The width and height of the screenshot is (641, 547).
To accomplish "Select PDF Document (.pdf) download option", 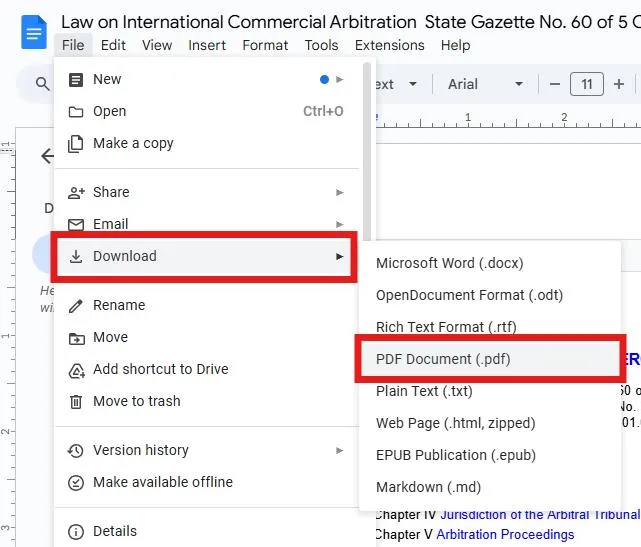I will coord(443,359).
